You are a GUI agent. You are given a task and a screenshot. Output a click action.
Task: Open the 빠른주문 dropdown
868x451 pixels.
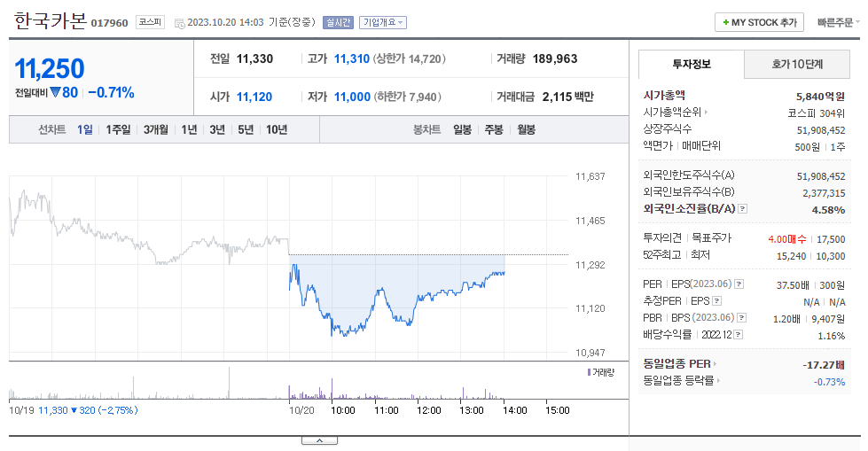(x=838, y=22)
